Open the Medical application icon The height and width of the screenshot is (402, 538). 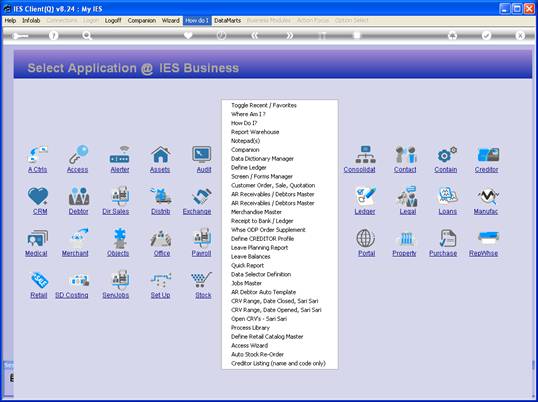(x=37, y=238)
